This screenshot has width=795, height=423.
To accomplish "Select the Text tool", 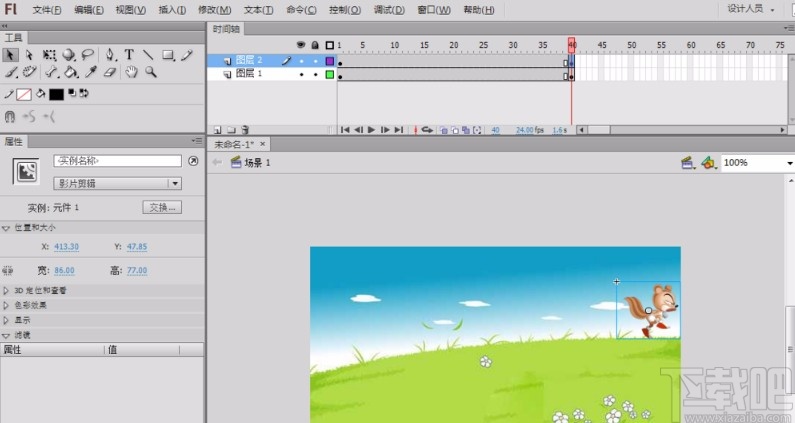I will (x=129, y=55).
